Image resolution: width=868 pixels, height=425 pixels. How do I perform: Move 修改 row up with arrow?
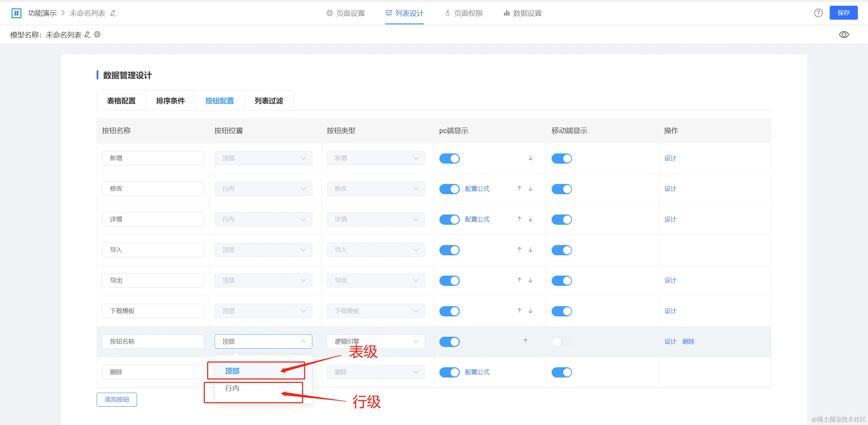click(x=519, y=188)
